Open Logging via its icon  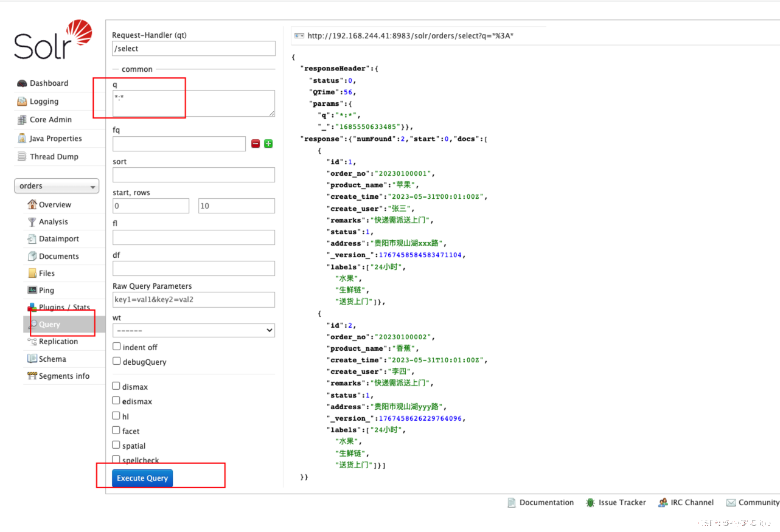22,102
